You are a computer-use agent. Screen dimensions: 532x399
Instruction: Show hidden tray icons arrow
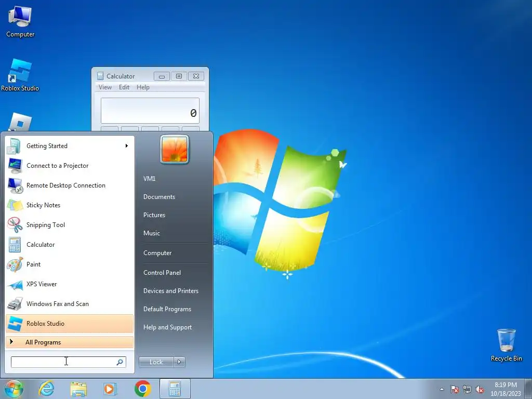pyautogui.click(x=442, y=389)
